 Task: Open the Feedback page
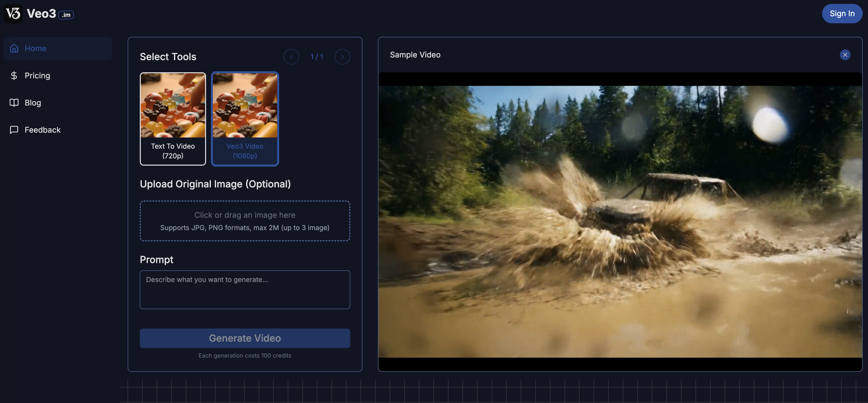42,130
